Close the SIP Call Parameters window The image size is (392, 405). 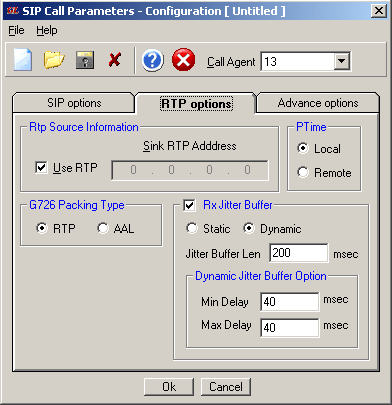point(379,11)
